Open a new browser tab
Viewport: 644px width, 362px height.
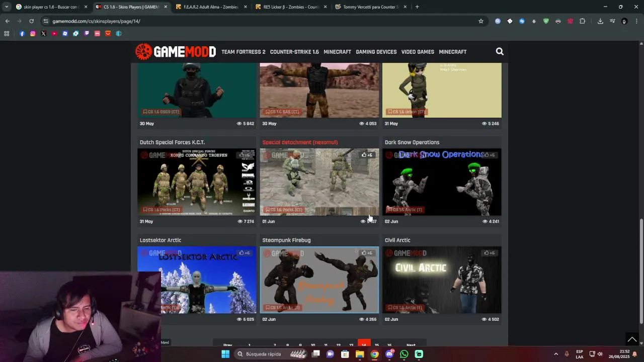pos(417,7)
